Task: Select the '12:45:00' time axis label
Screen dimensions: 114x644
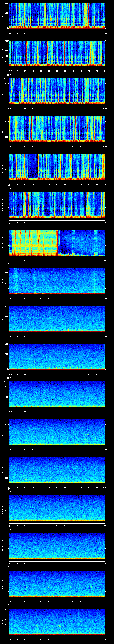Action: 9,71
